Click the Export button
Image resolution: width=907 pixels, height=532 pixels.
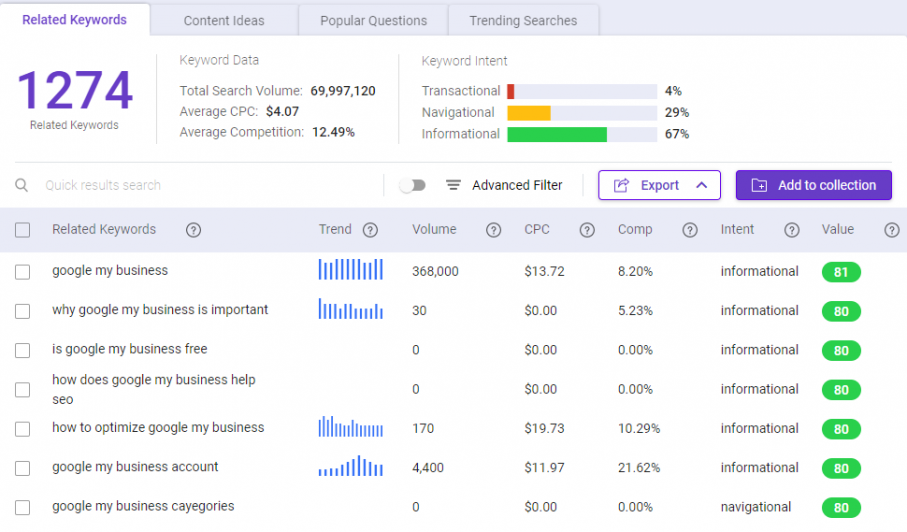click(659, 185)
